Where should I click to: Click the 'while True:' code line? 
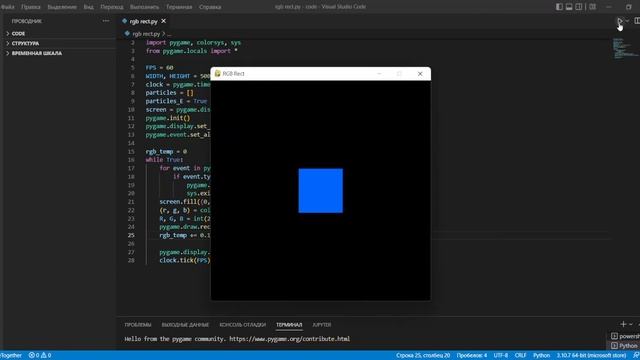pyautogui.click(x=164, y=160)
